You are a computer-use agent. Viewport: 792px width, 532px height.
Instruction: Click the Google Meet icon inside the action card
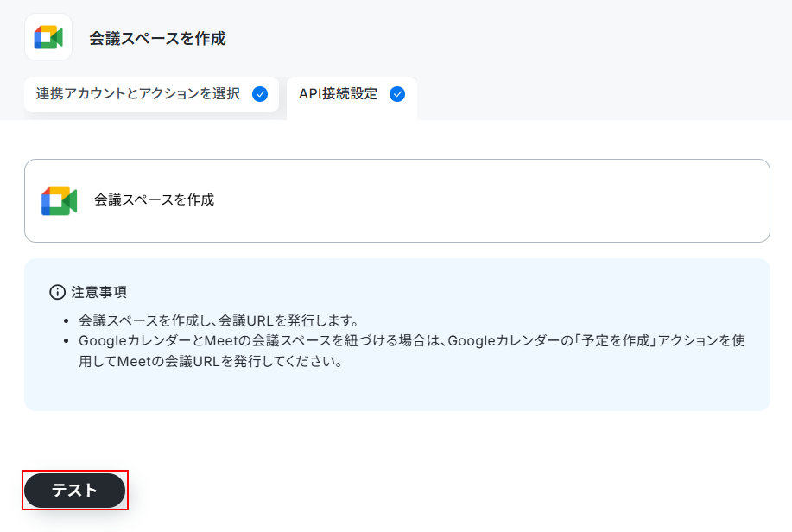pyautogui.click(x=59, y=200)
